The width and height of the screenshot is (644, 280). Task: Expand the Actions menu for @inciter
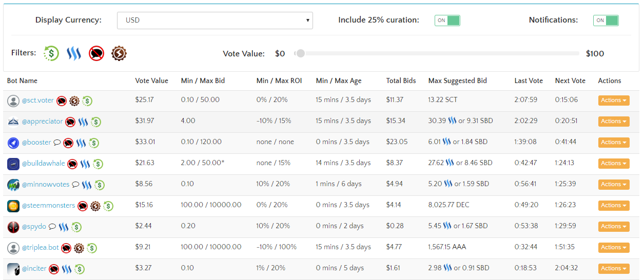click(x=613, y=269)
